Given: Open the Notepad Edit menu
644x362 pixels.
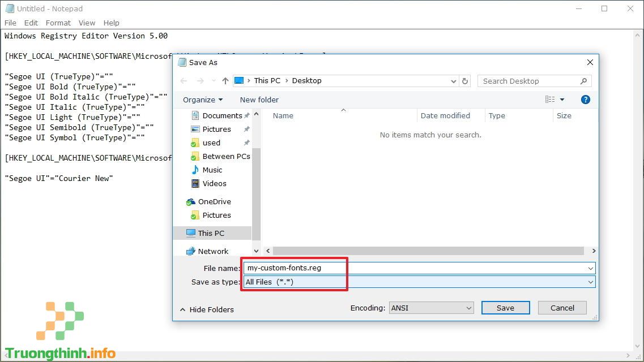Looking at the screenshot, I should pyautogui.click(x=31, y=23).
